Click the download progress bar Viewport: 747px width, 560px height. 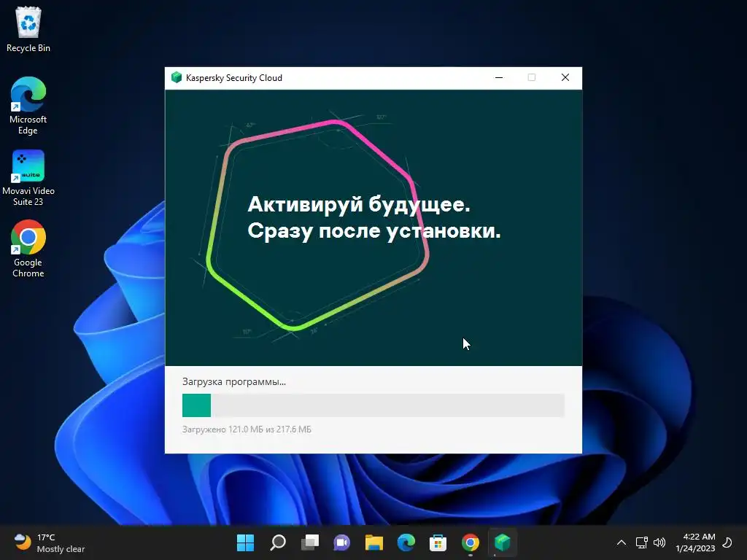(x=373, y=405)
